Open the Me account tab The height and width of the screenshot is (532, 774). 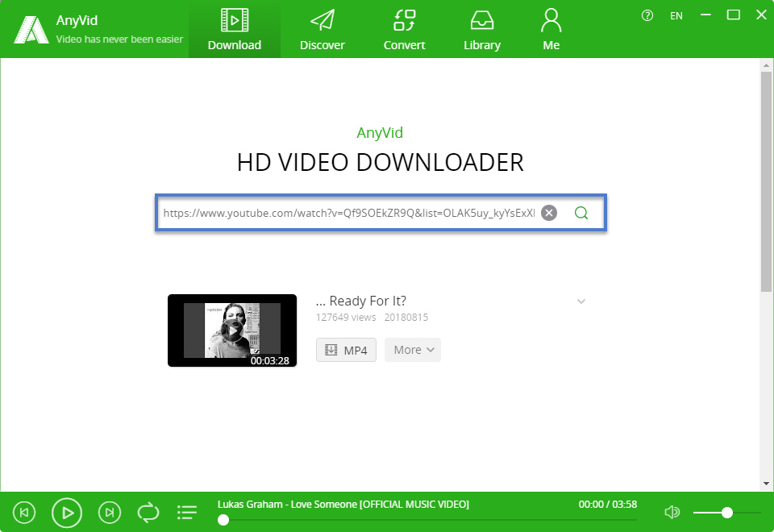click(551, 30)
